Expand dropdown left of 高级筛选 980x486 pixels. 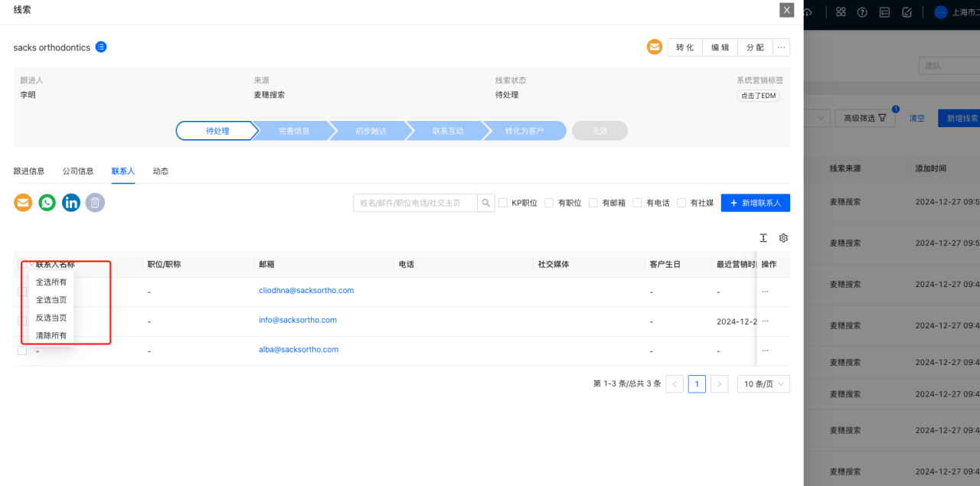tap(817, 119)
